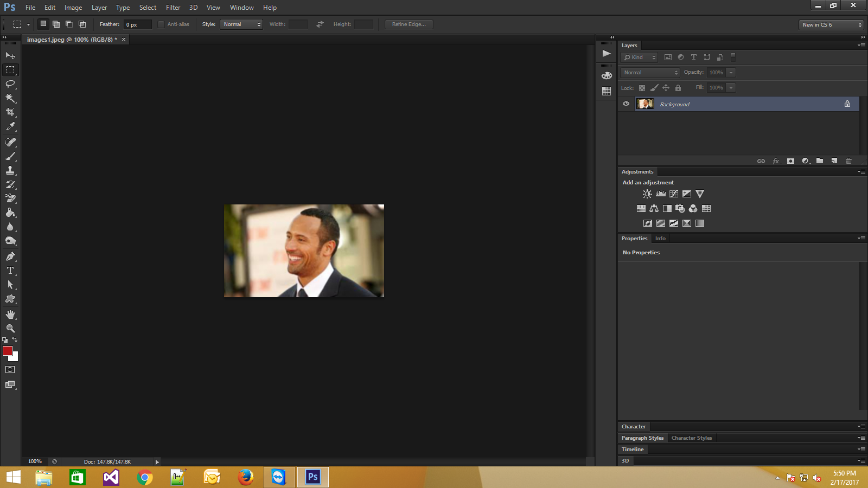Click the Feather value input field

click(x=138, y=24)
